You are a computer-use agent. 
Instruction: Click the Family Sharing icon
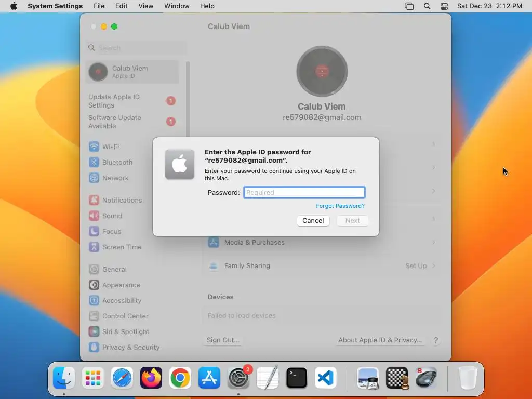[x=214, y=265]
